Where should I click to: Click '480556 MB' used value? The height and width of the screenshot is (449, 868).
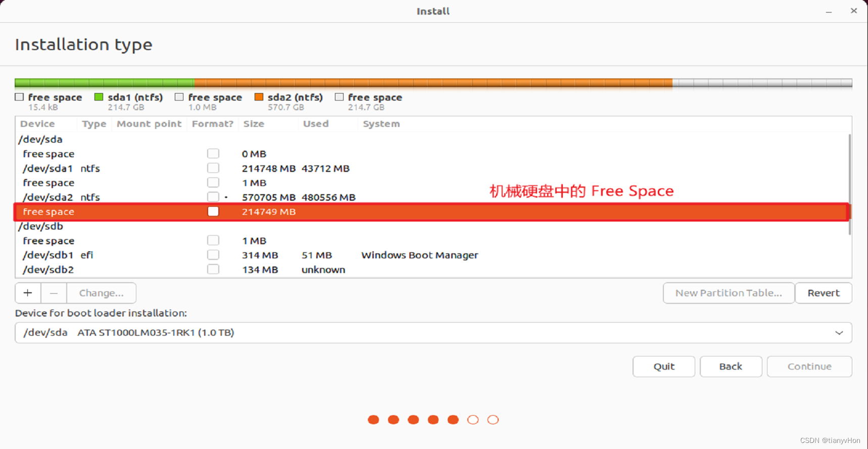(328, 197)
